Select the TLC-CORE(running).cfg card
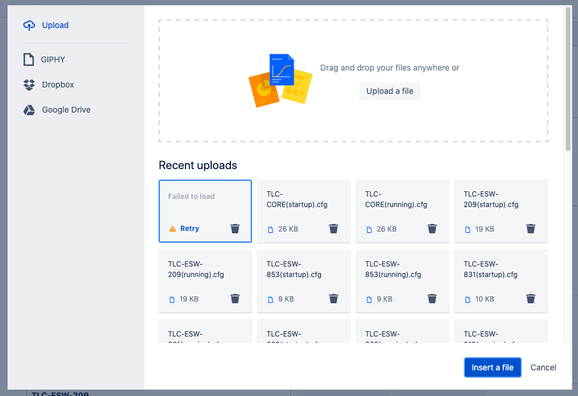The width and height of the screenshot is (578, 396). click(402, 211)
